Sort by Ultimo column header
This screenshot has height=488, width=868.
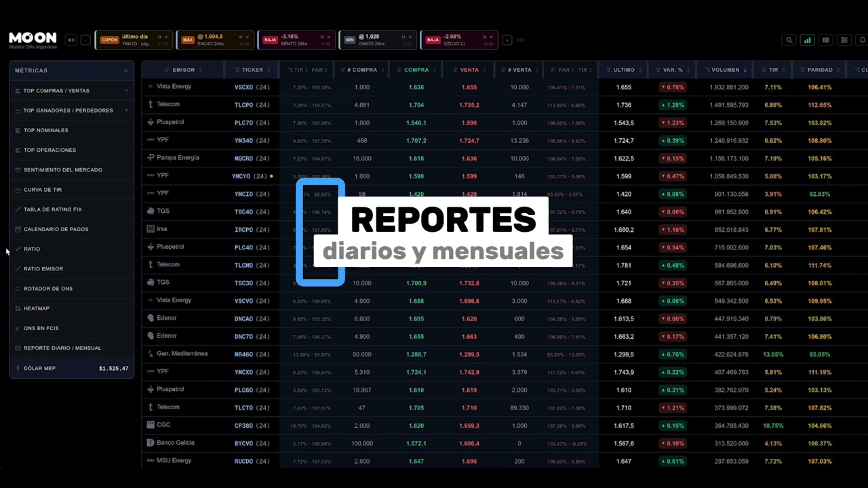624,70
